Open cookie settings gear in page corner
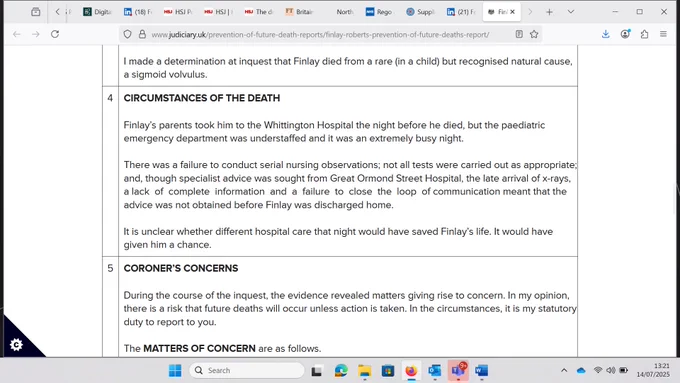This screenshot has height=383, width=680. [x=16, y=345]
